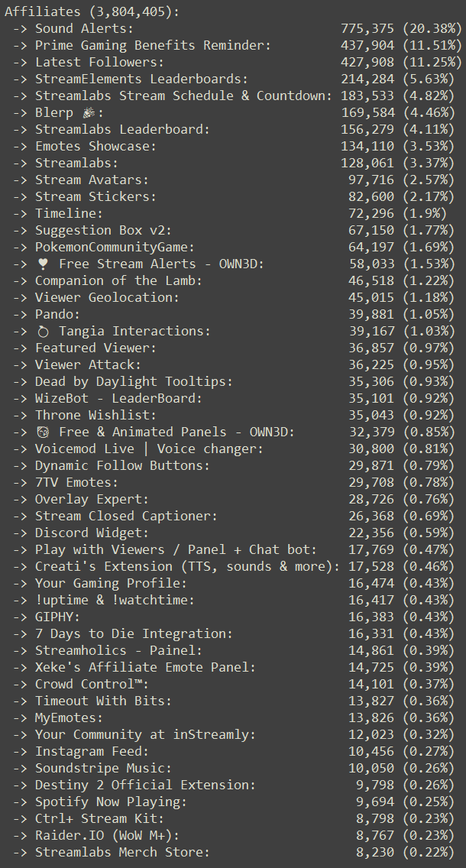
Task: Select Your Community at inStreamly text
Action: [x=146, y=734]
